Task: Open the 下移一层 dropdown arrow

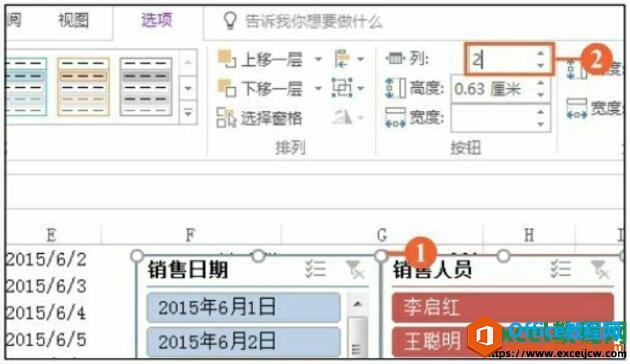Action: [318, 88]
